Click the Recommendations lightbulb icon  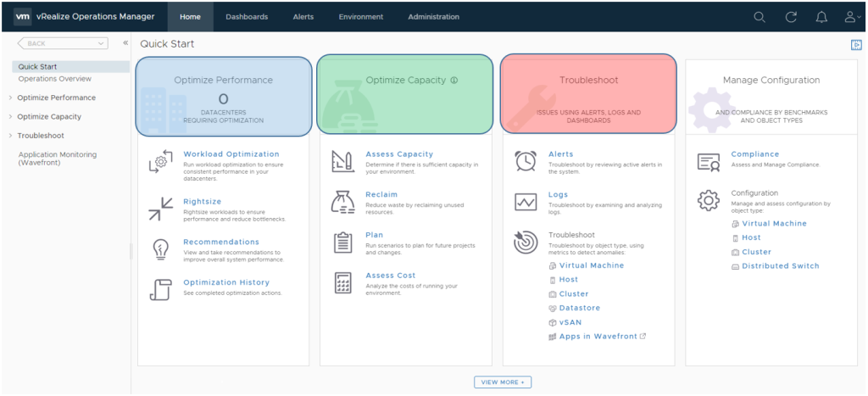[160, 249]
